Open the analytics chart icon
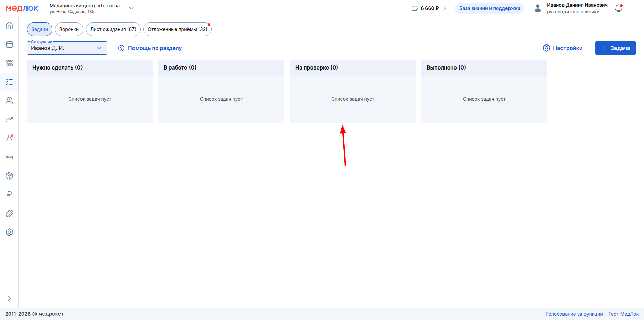 (x=9, y=120)
